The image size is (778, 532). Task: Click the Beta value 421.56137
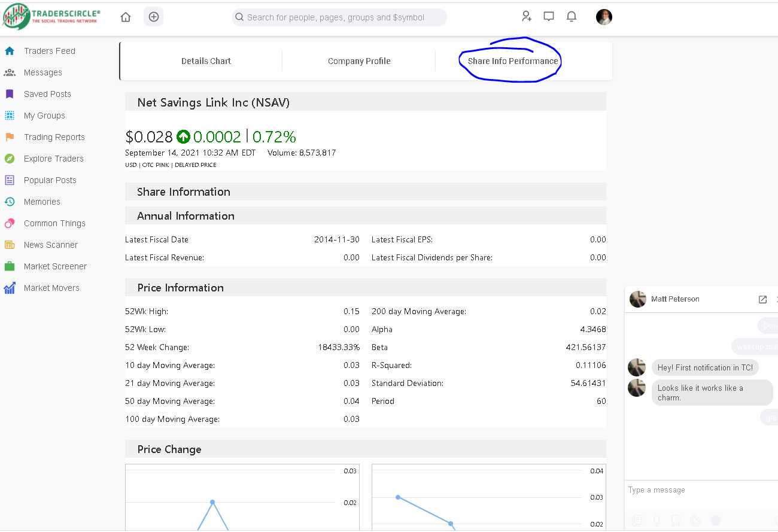586,347
